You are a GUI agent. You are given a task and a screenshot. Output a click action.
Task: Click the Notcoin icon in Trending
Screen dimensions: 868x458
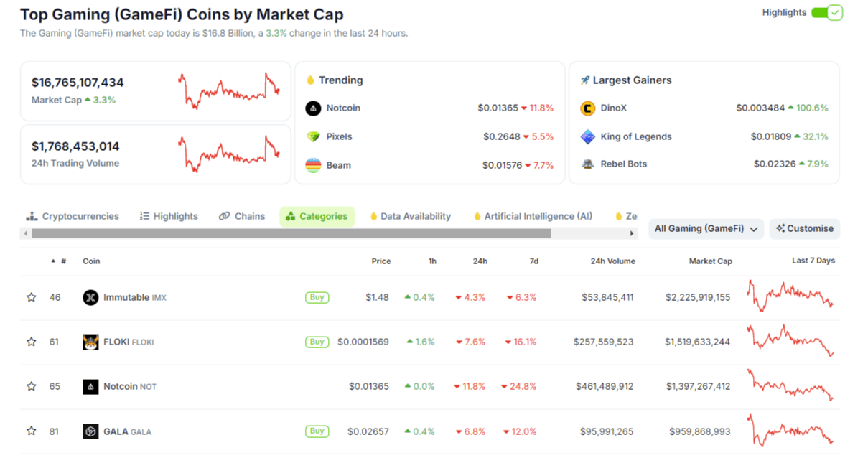tap(313, 108)
